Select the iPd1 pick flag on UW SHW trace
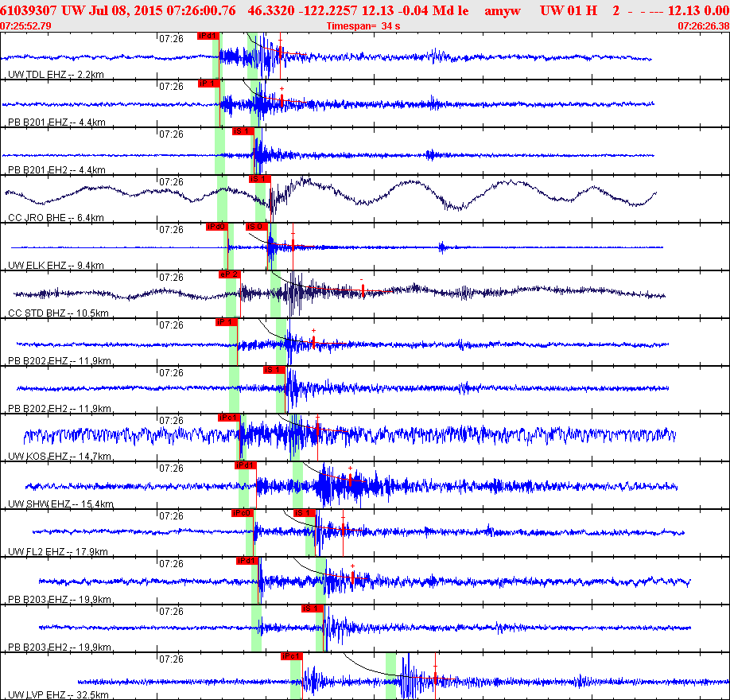The height and width of the screenshot is (700, 730). 246,465
